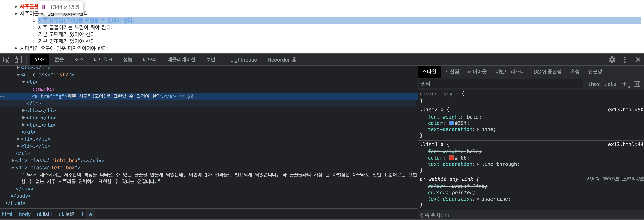Select ul.list1 in the breadcrumb bar
Image resolution: width=644 pixels, height=220 pixels.
[44, 214]
